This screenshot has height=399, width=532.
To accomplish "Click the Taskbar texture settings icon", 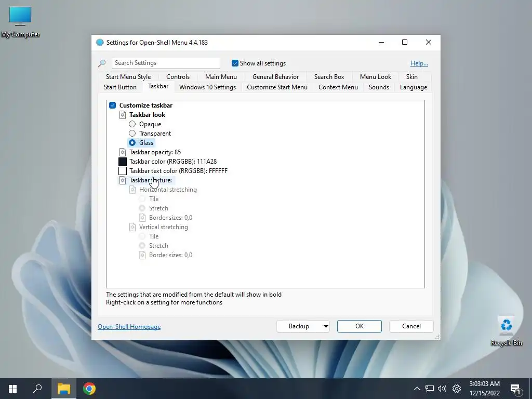I will coord(123,180).
